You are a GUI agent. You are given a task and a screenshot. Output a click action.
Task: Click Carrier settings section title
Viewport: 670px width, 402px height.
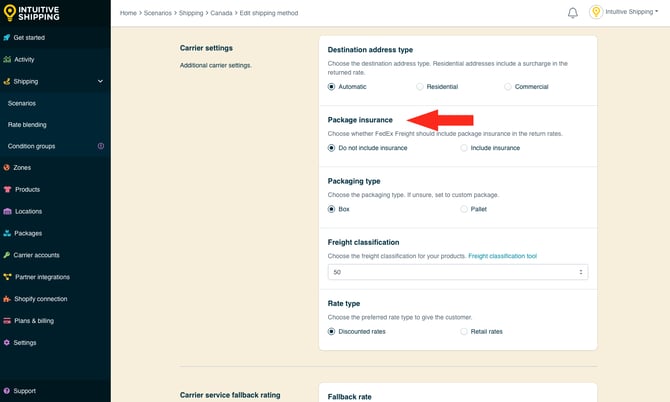(206, 48)
